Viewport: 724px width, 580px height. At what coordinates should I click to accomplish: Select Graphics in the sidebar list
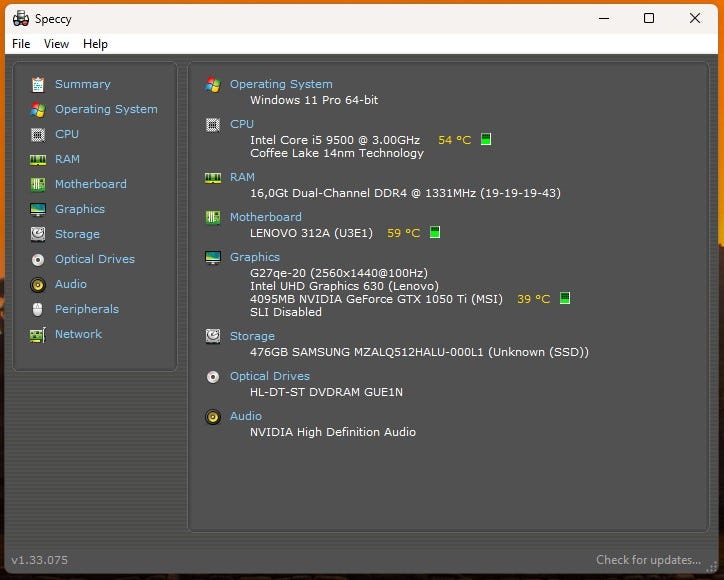[80, 209]
